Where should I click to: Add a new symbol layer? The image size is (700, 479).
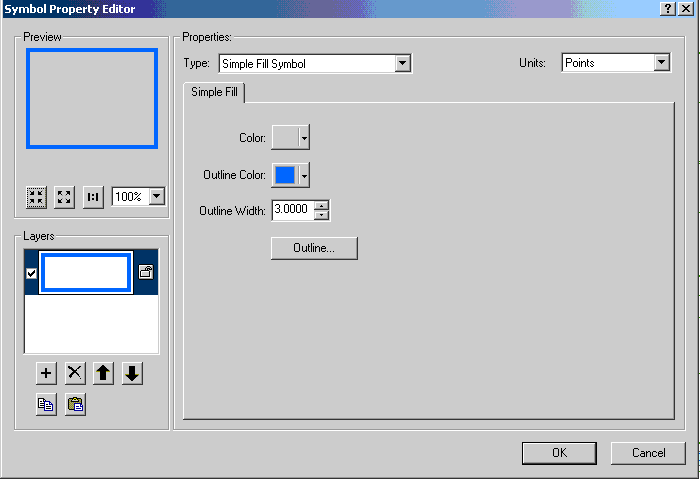(x=46, y=373)
